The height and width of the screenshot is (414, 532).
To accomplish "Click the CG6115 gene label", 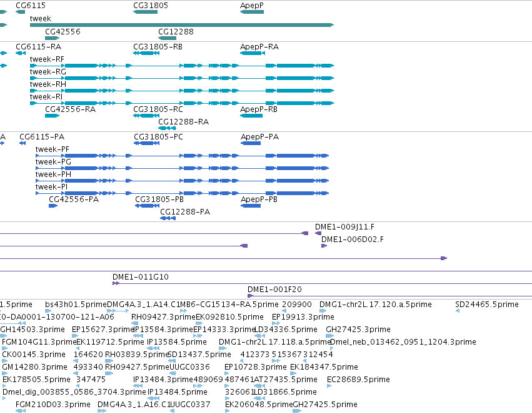I will pyautogui.click(x=31, y=6).
